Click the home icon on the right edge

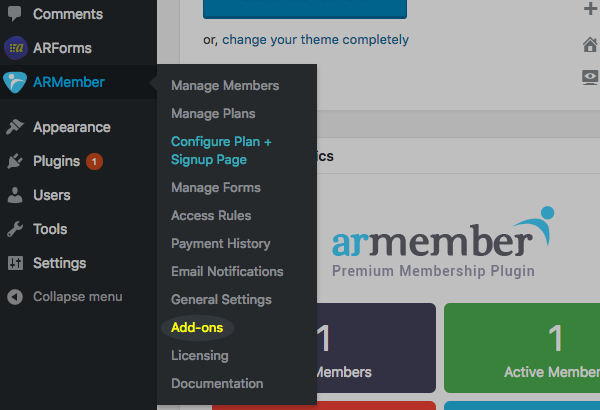click(590, 44)
